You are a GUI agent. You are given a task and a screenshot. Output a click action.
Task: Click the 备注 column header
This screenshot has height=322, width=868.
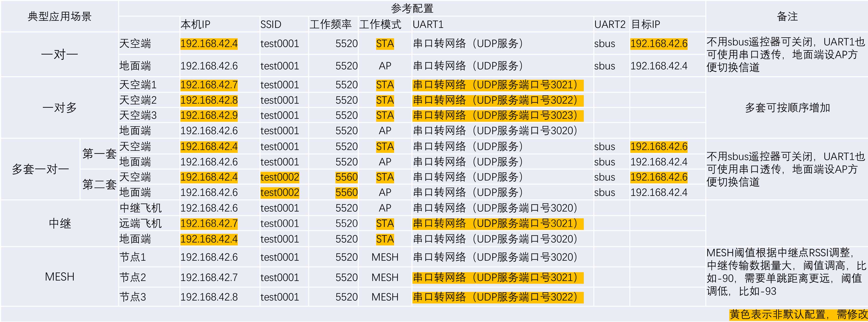787,16
